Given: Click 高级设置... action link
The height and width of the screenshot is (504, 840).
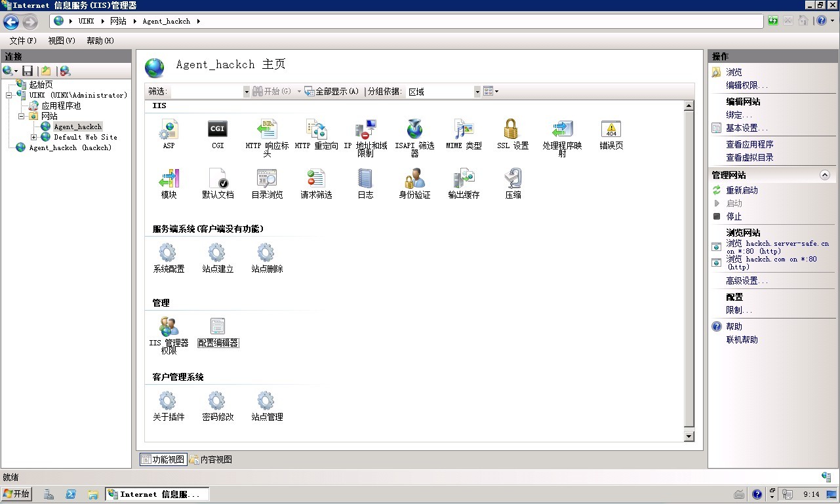Looking at the screenshot, I should pos(746,281).
